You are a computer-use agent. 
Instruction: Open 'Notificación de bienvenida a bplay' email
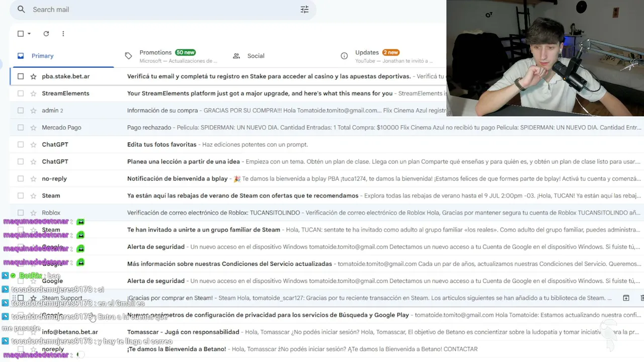click(177, 179)
